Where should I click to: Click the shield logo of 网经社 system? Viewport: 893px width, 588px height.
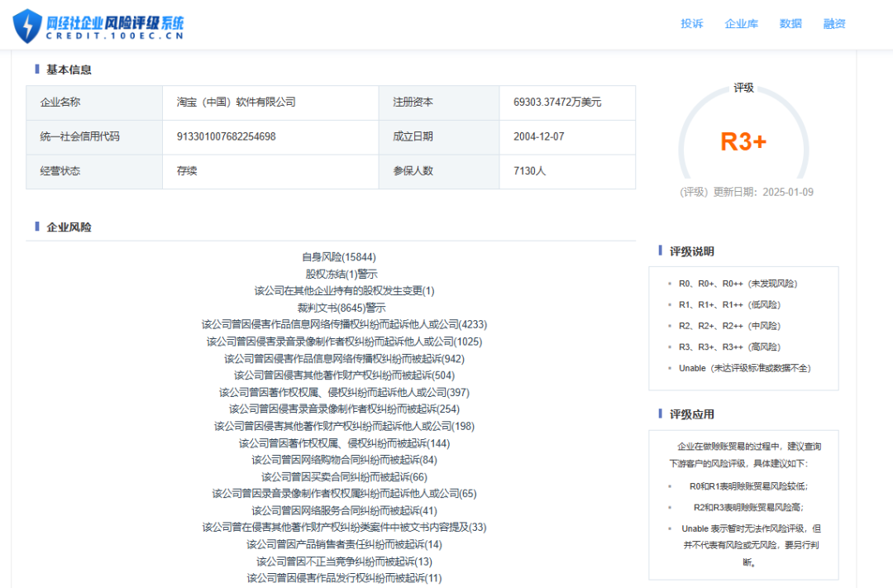[28, 23]
